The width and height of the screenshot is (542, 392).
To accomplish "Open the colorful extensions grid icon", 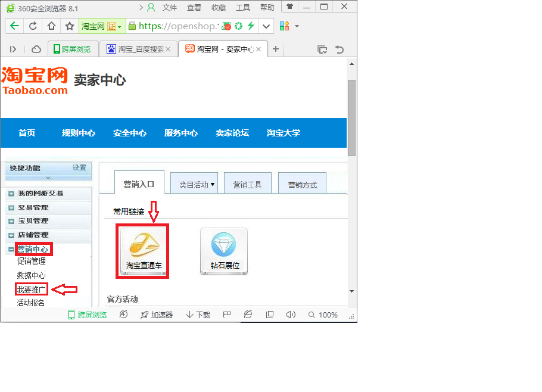I will [285, 26].
